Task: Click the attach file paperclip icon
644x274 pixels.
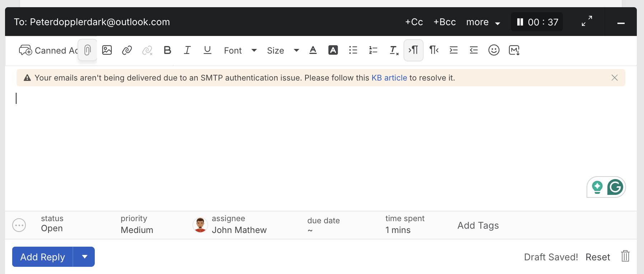Action: [87, 50]
